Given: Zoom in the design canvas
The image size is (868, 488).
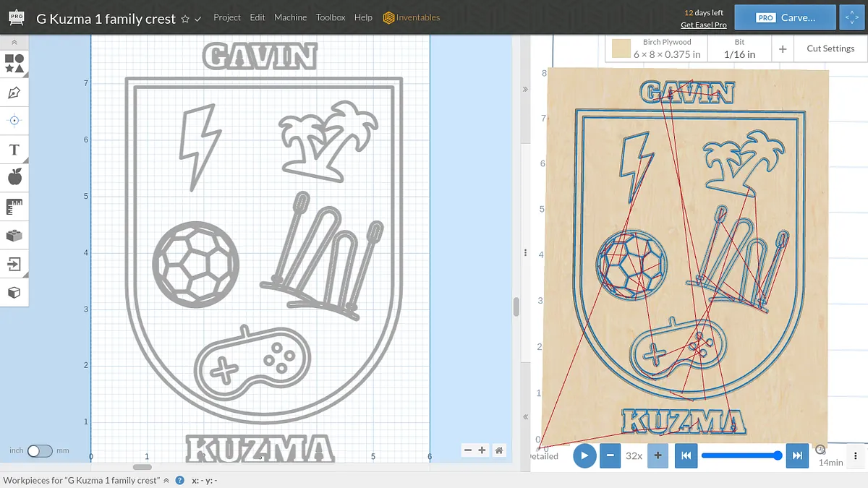Looking at the screenshot, I should [x=482, y=450].
